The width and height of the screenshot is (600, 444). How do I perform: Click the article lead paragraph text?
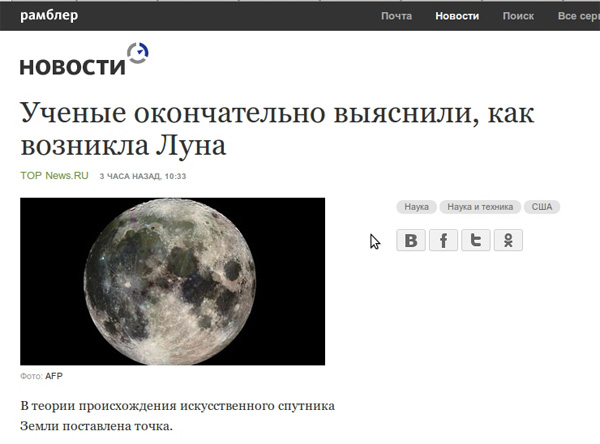(x=176, y=419)
